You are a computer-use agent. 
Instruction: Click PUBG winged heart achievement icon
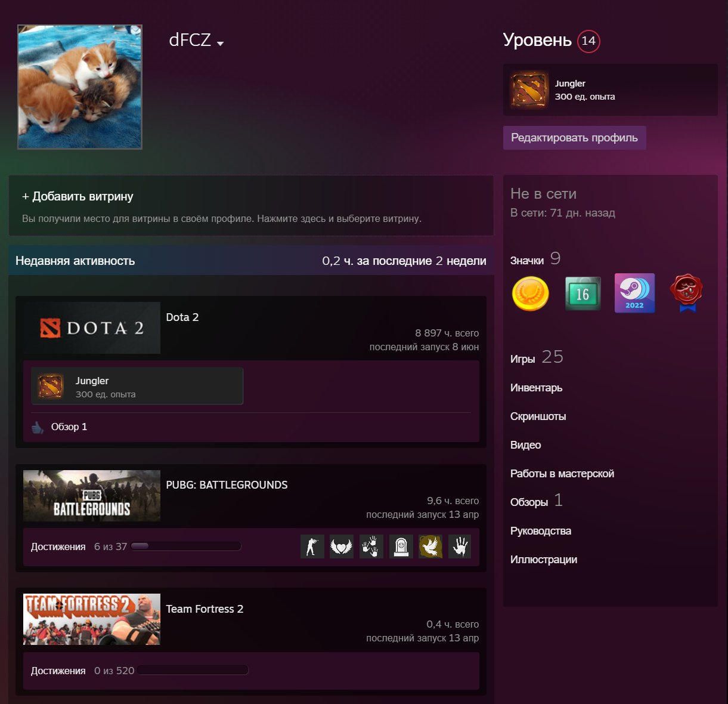(342, 546)
